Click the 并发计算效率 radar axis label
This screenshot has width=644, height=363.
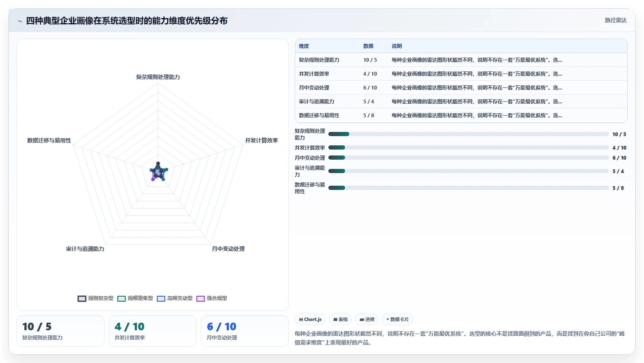pyautogui.click(x=262, y=140)
